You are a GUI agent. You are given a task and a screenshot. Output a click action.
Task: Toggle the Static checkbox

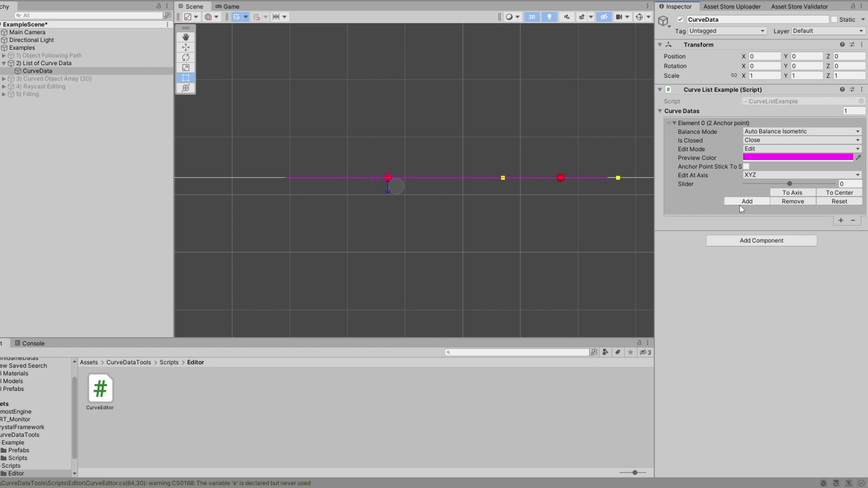click(x=834, y=19)
